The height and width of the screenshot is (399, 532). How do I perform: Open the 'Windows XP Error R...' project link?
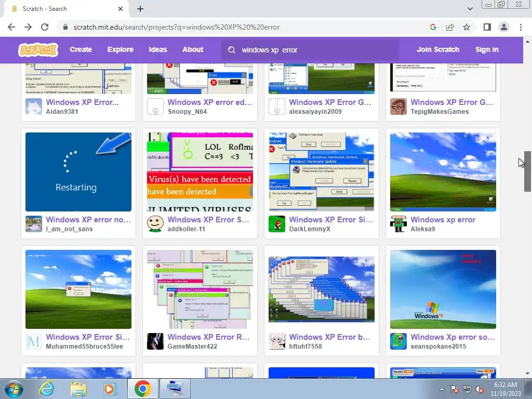pos(209,337)
